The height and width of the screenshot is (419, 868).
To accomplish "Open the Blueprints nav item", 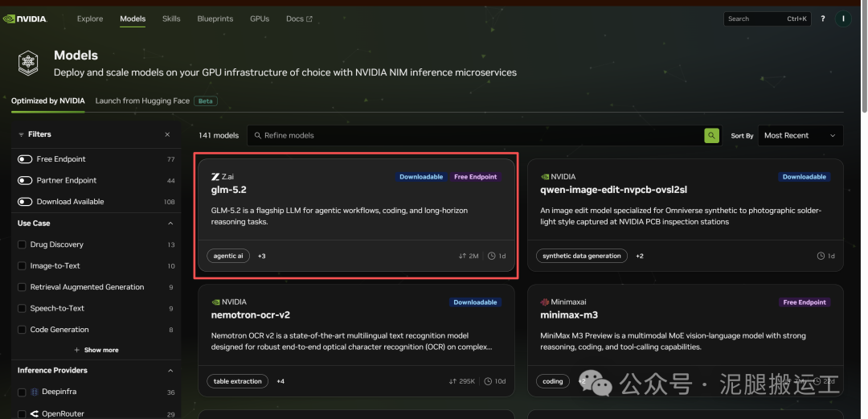I will [x=215, y=18].
